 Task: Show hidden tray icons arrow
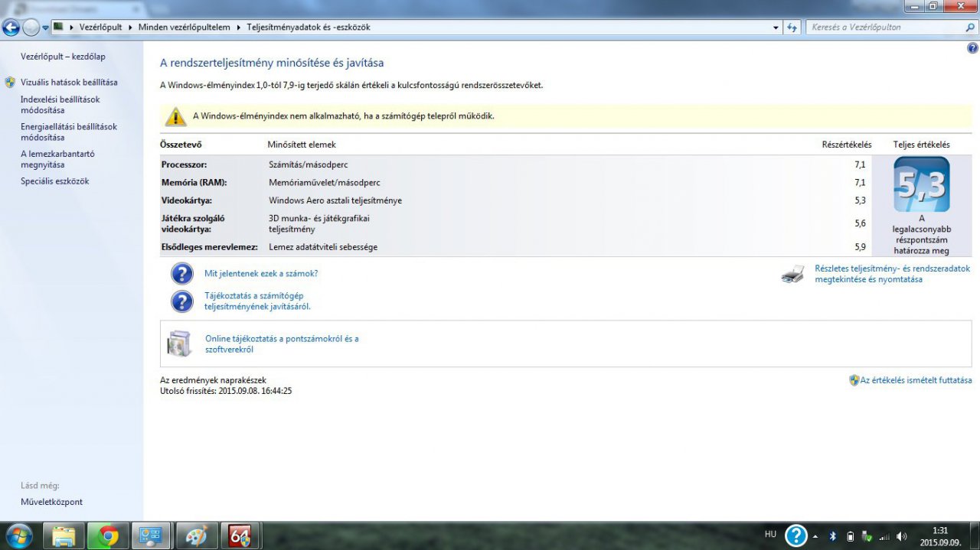click(815, 536)
